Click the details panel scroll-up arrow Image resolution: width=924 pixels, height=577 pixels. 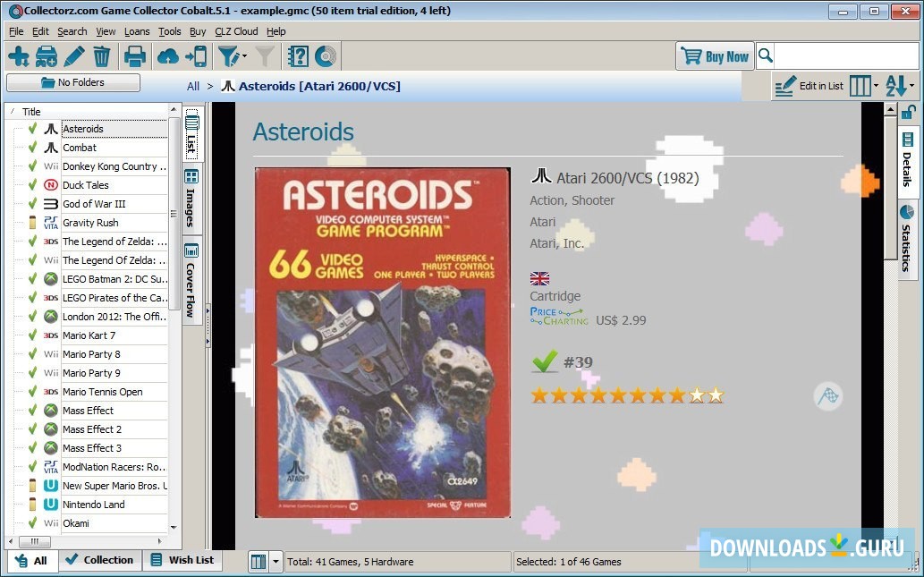(x=890, y=110)
